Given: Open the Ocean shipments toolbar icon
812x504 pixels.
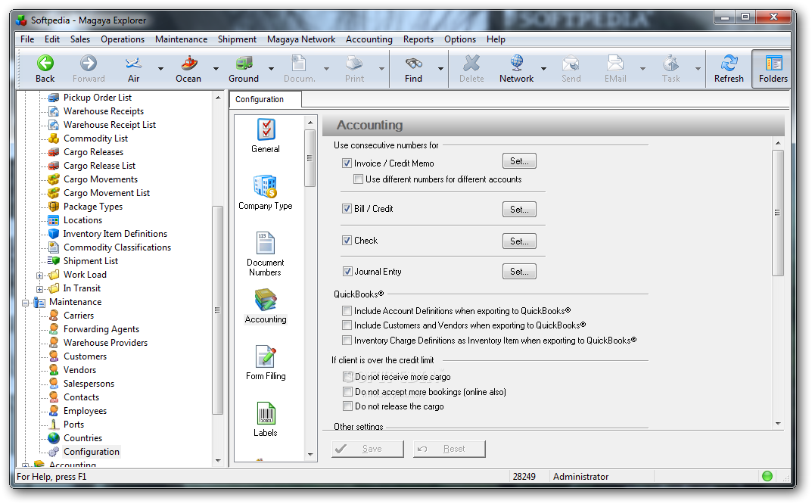Looking at the screenshot, I should 188,64.
